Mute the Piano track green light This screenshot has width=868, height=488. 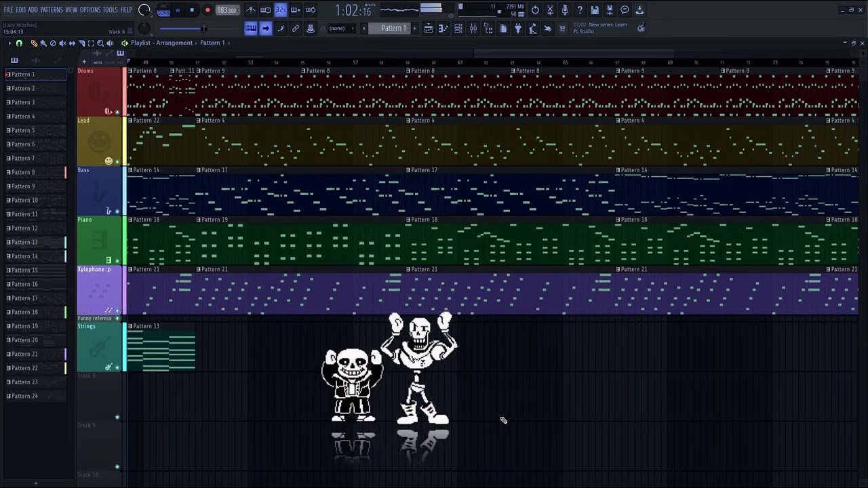[x=117, y=260]
